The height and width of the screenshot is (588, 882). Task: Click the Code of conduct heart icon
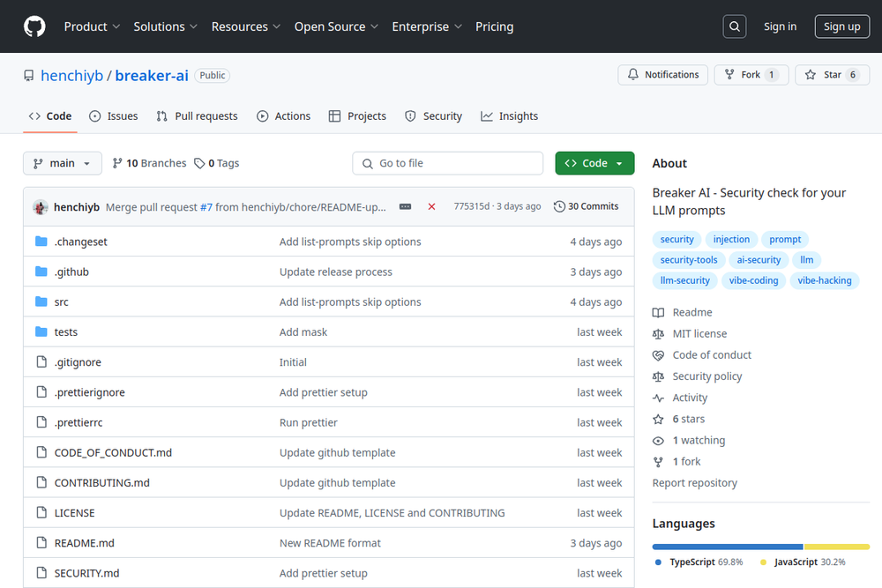pyautogui.click(x=658, y=355)
